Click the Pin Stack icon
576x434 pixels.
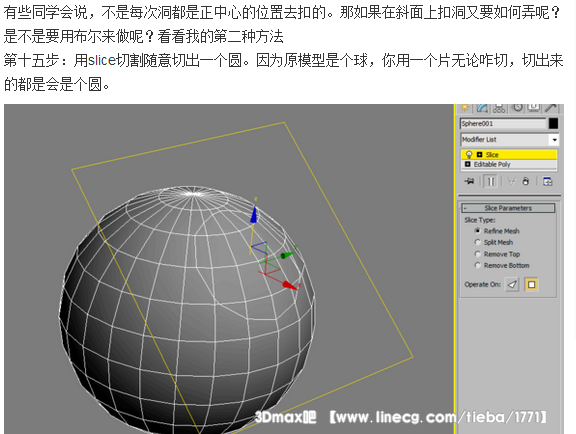pos(469,181)
